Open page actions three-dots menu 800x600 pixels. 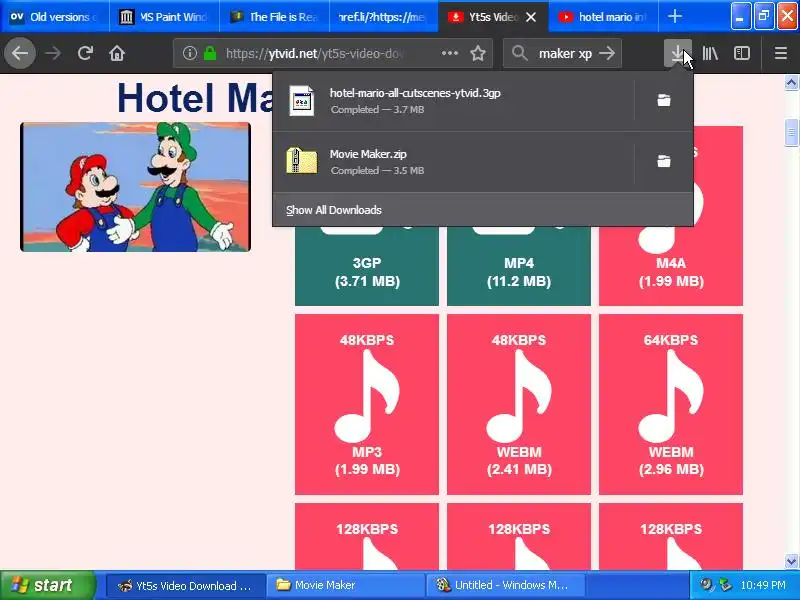[449, 53]
